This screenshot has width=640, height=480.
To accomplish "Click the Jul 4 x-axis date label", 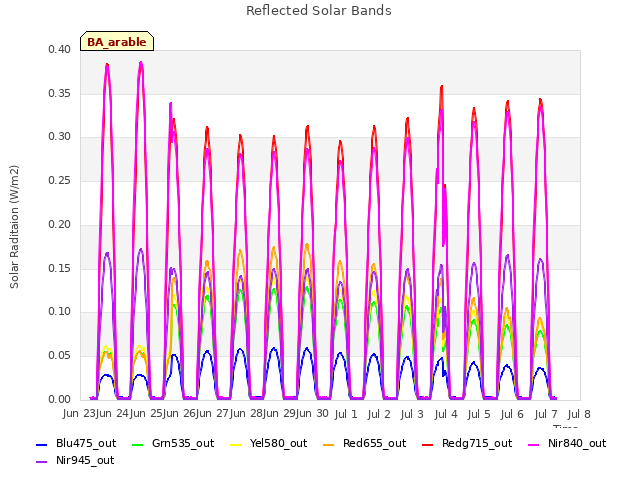I will click(446, 414).
